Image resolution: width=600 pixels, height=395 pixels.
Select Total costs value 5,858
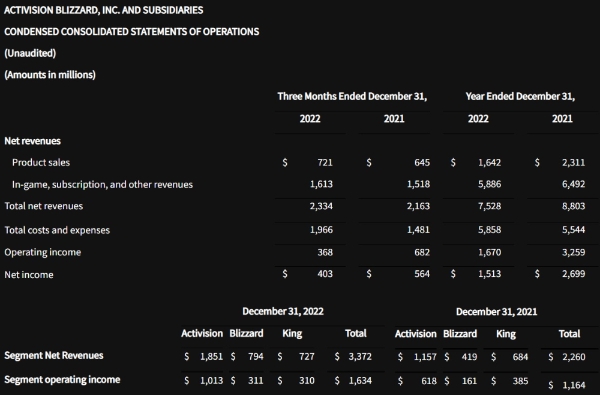point(489,230)
